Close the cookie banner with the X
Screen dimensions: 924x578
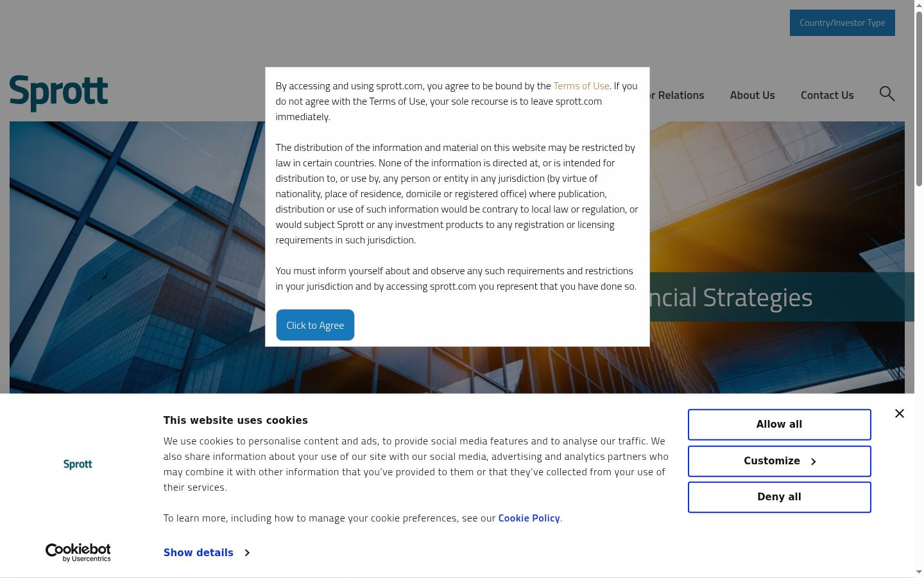(900, 414)
